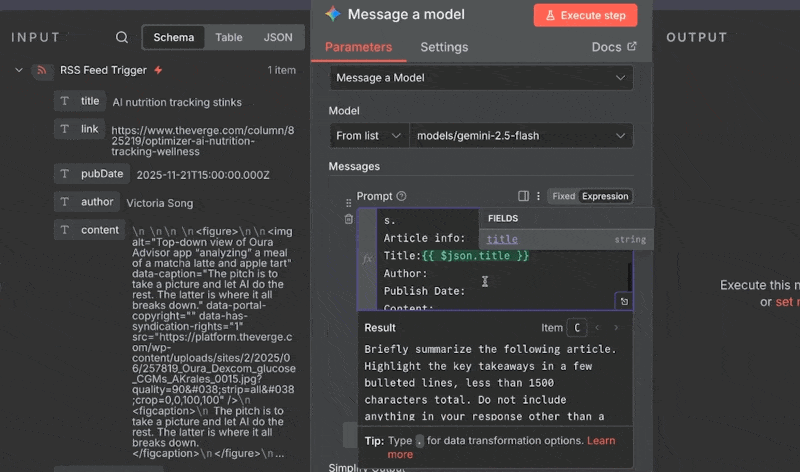This screenshot has width=800, height=472.
Task: Go to the next result item arrow
Action: pos(616,328)
